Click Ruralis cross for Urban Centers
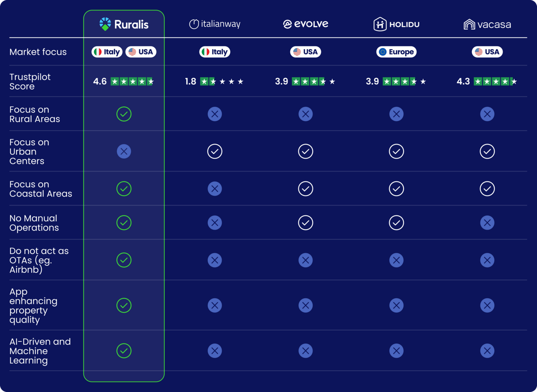Image resolution: width=537 pixels, height=392 pixels. [x=124, y=151]
